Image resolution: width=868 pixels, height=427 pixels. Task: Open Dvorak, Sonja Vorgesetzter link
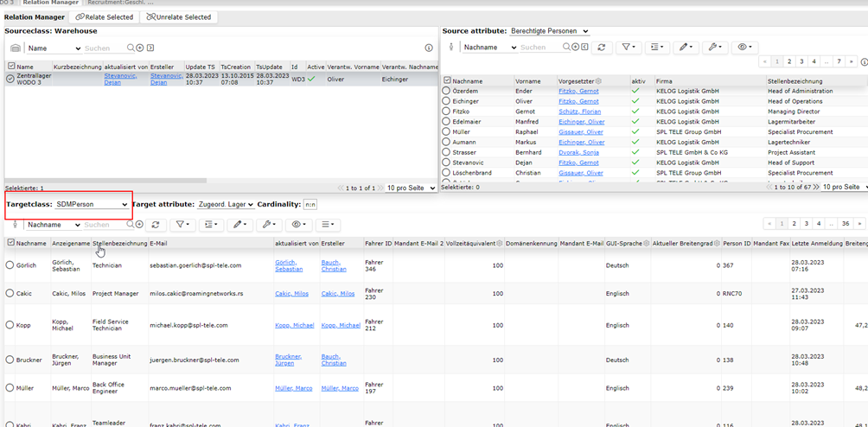(578, 152)
